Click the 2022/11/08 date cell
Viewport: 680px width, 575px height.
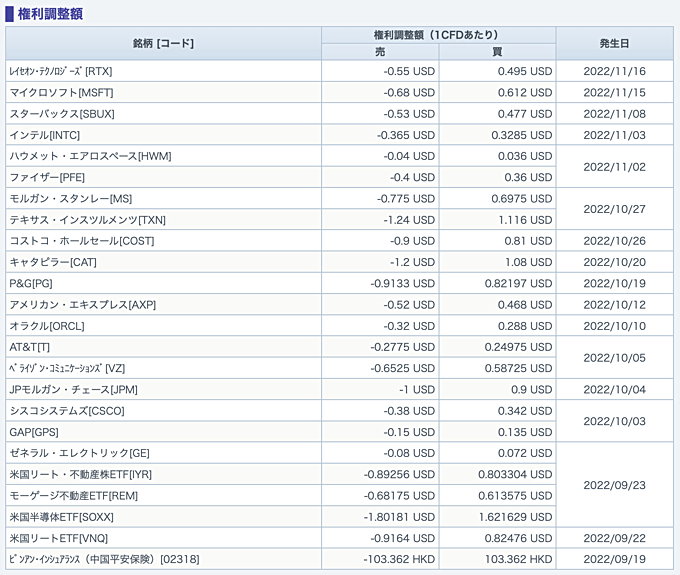(x=615, y=114)
